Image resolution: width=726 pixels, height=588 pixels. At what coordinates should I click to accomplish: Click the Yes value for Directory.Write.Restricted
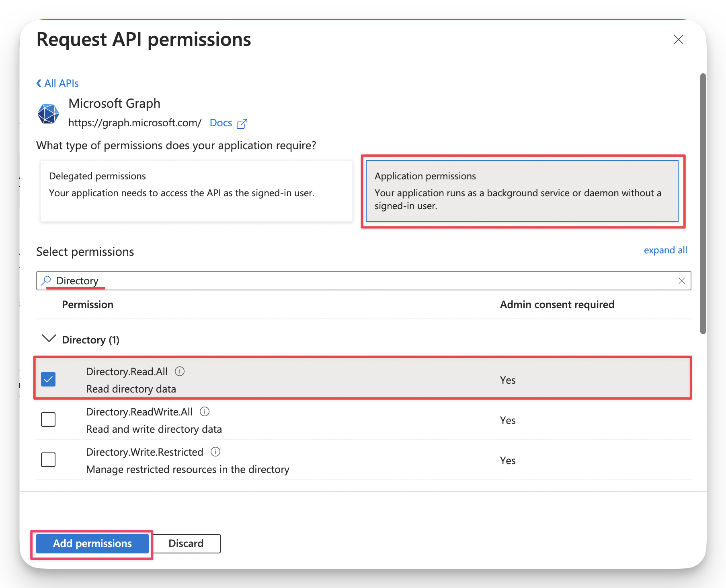pos(508,461)
